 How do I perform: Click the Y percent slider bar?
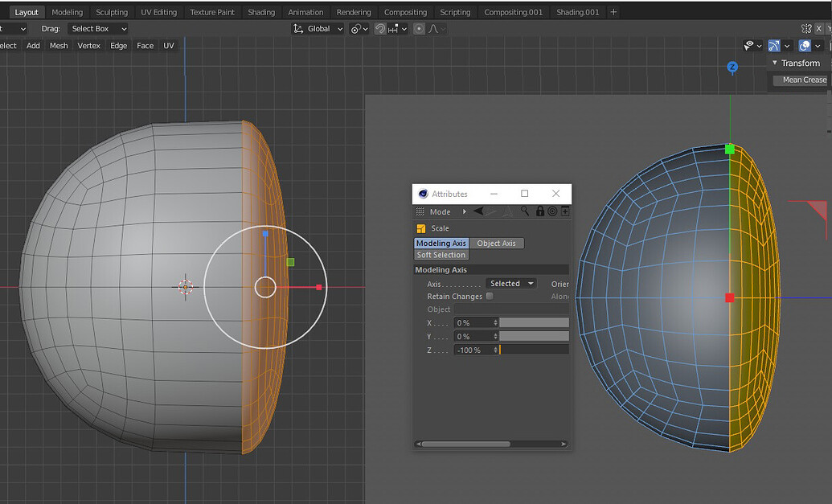click(x=534, y=336)
